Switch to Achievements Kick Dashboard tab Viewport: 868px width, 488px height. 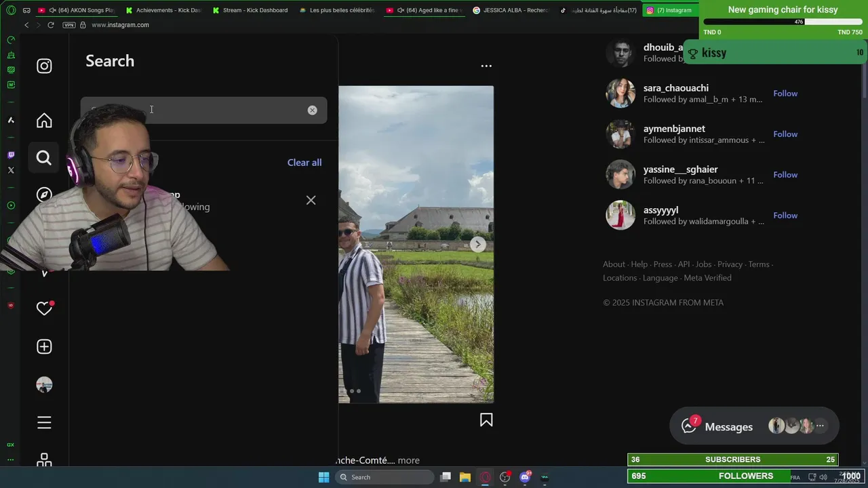163,10
